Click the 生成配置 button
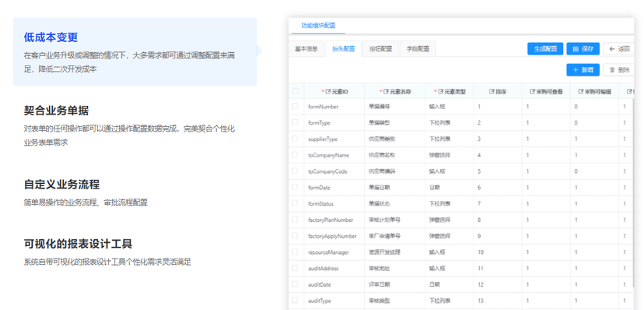This screenshot has height=310, width=644. pos(545,49)
